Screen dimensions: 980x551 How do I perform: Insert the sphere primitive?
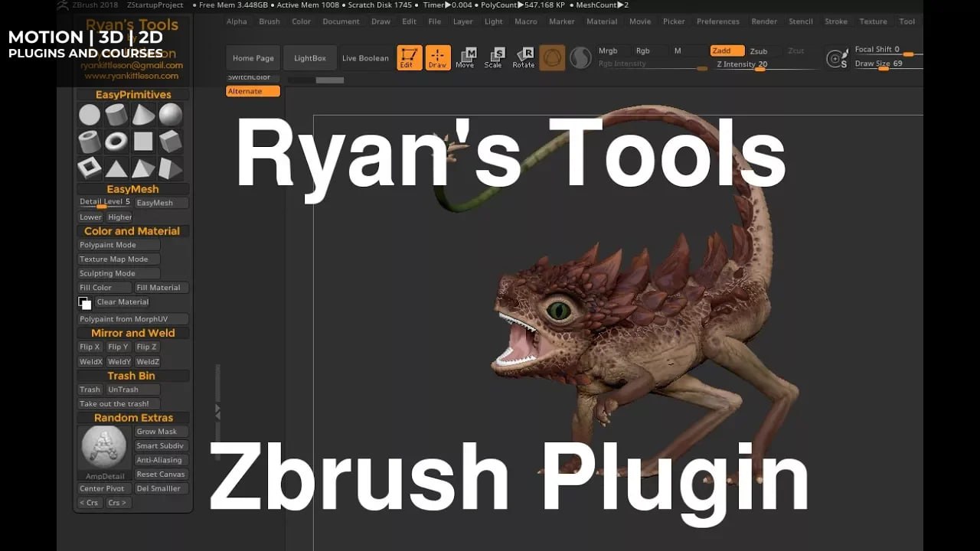170,116
